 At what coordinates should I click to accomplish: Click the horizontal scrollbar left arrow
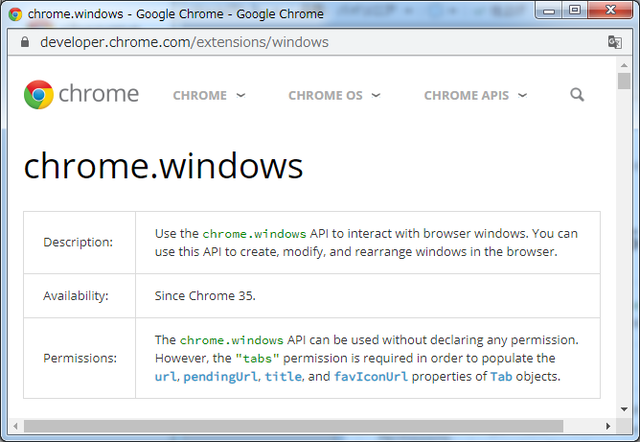click(x=16, y=426)
